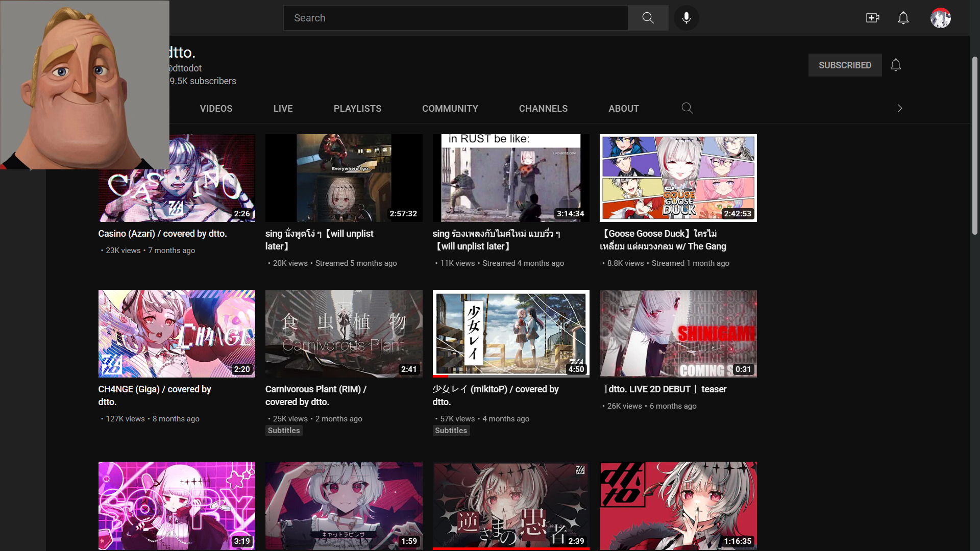
Task: Open notifications bell in top bar
Action: pos(903,18)
